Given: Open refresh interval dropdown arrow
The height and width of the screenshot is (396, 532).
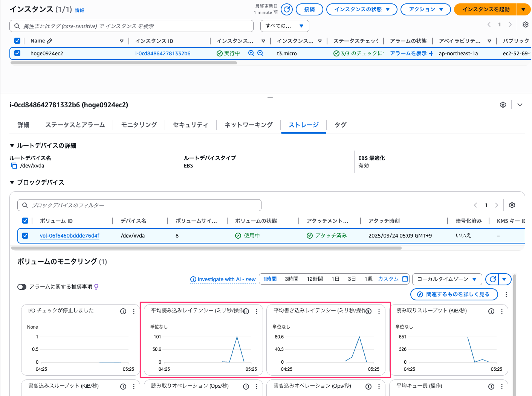Looking at the screenshot, I should point(504,279).
